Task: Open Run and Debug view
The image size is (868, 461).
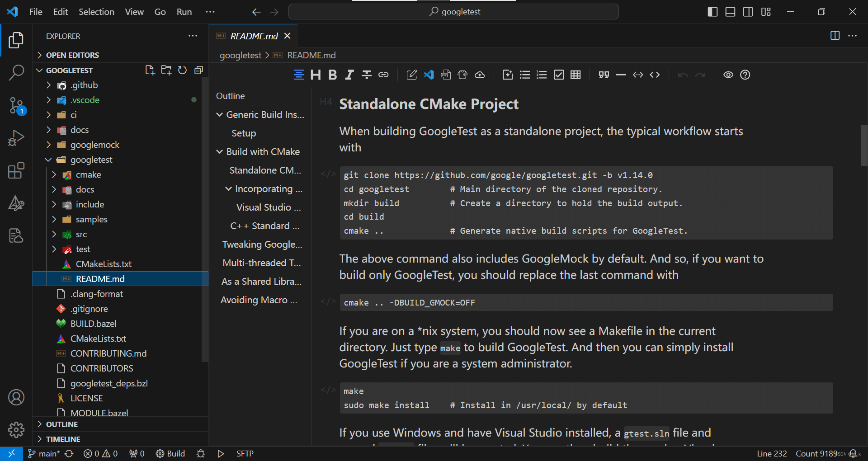Action: (16, 138)
